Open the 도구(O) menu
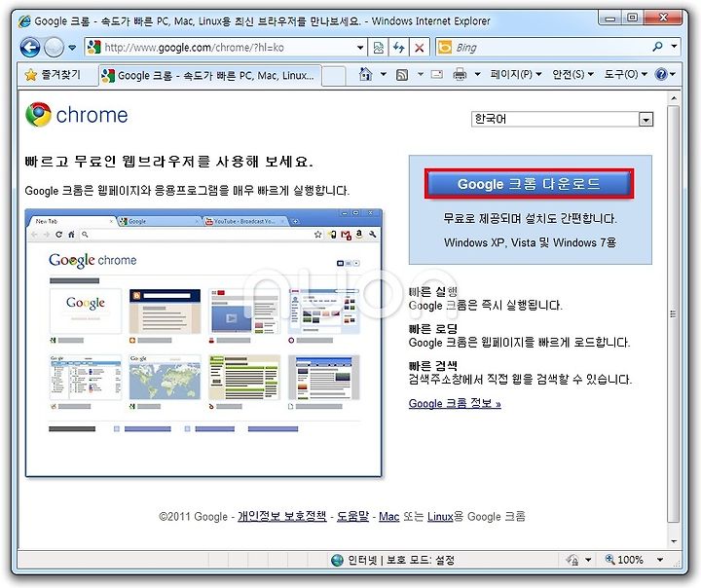 [x=625, y=74]
